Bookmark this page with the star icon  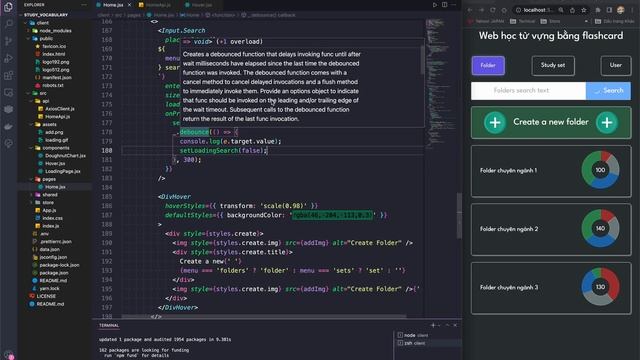click(x=584, y=10)
